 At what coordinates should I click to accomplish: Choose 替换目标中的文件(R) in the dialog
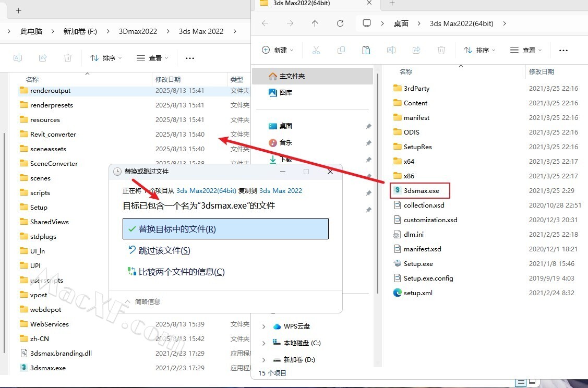coord(225,228)
